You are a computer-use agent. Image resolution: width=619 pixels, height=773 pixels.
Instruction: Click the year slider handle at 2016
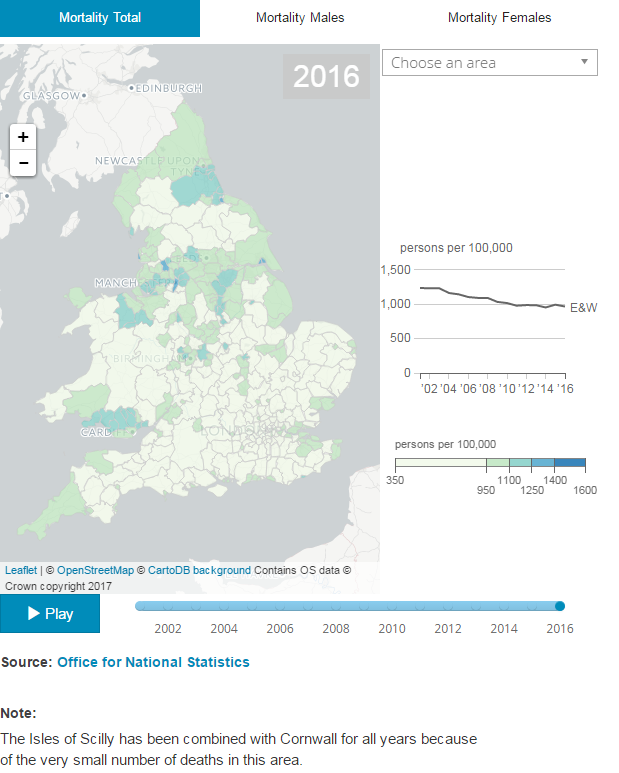coord(560,606)
